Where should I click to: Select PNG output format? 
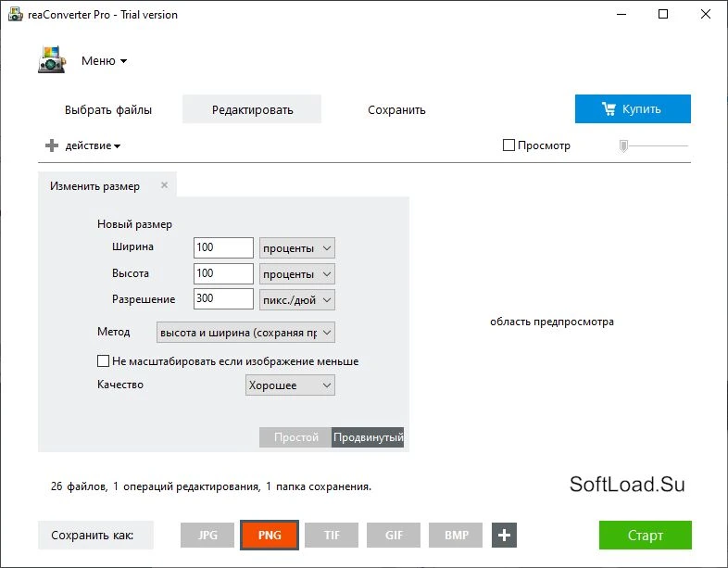click(270, 535)
